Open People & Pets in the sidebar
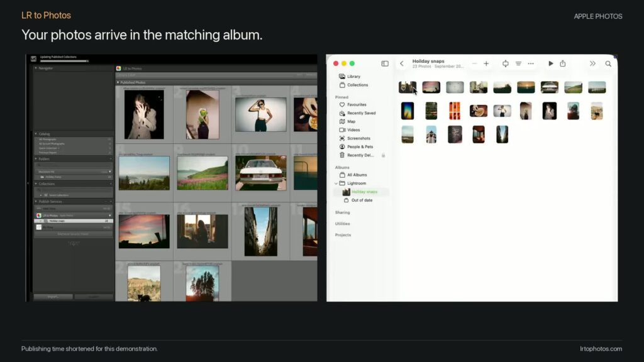This screenshot has width=644, height=362. 356,146
